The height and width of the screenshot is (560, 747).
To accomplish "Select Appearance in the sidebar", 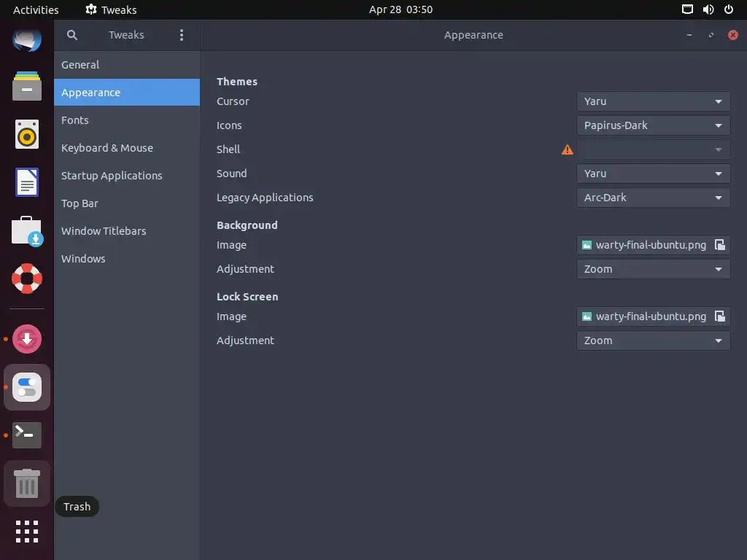I will [x=127, y=93].
